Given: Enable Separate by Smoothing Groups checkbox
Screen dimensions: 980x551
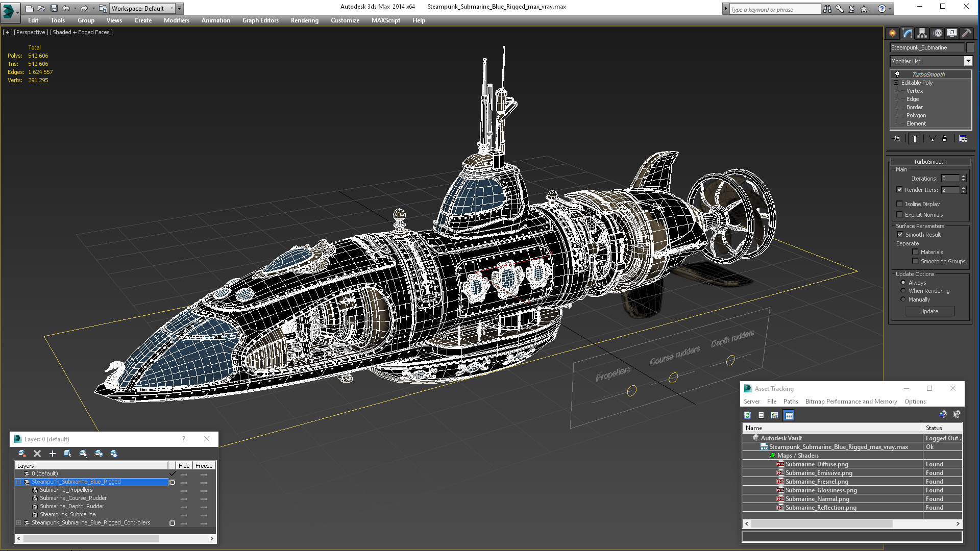Looking at the screenshot, I should tap(915, 261).
